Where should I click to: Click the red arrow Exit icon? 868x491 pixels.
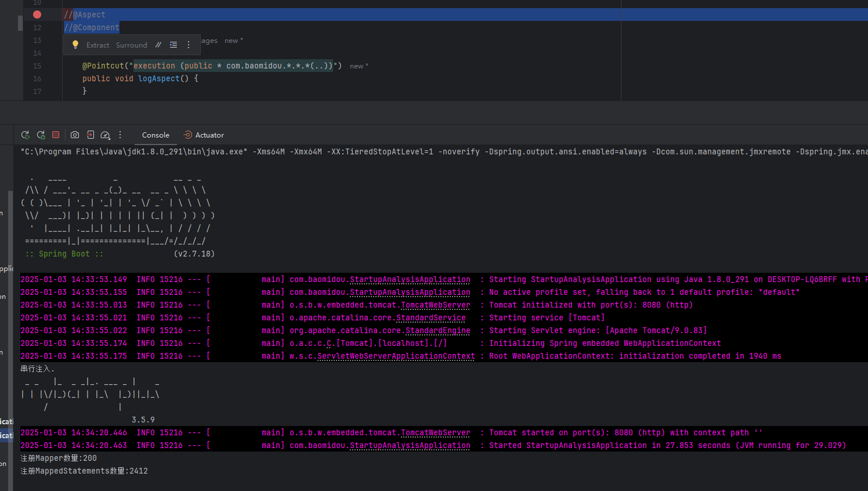[91, 135]
